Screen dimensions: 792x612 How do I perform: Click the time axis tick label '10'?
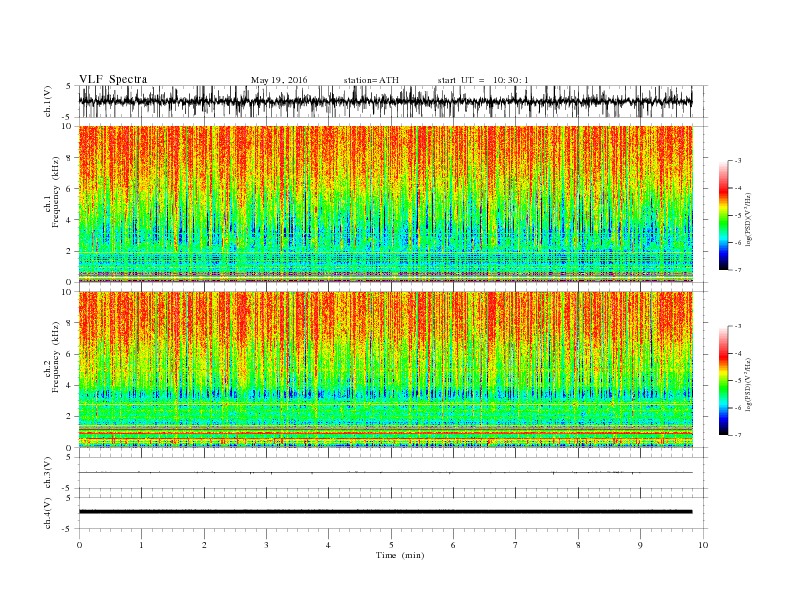point(703,545)
